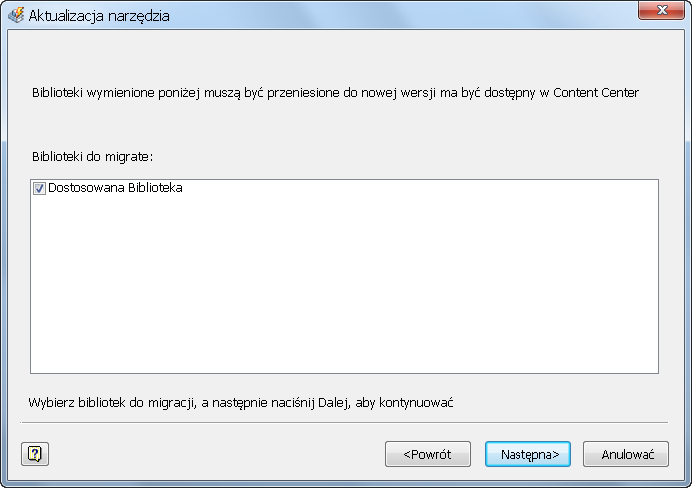The height and width of the screenshot is (488, 692).
Task: Click the word 'Dalej' in bottom instruction
Action: click(x=326, y=402)
